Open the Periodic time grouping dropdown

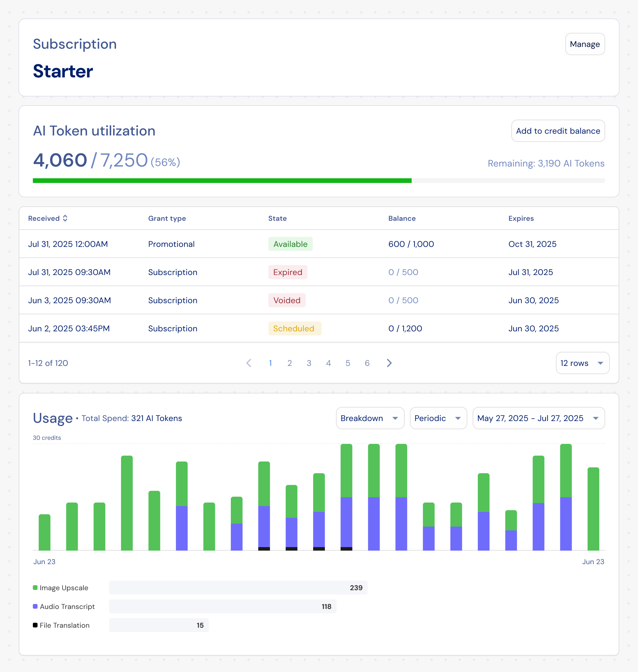438,418
